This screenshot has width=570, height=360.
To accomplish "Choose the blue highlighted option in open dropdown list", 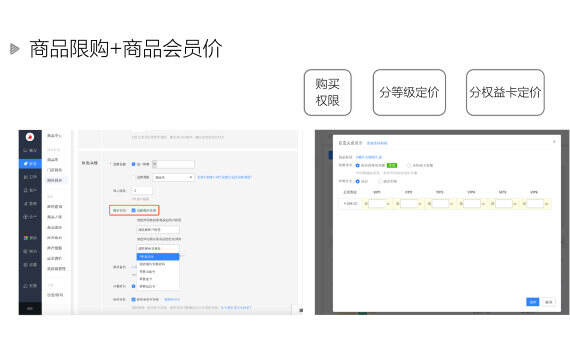I will pos(158,257).
